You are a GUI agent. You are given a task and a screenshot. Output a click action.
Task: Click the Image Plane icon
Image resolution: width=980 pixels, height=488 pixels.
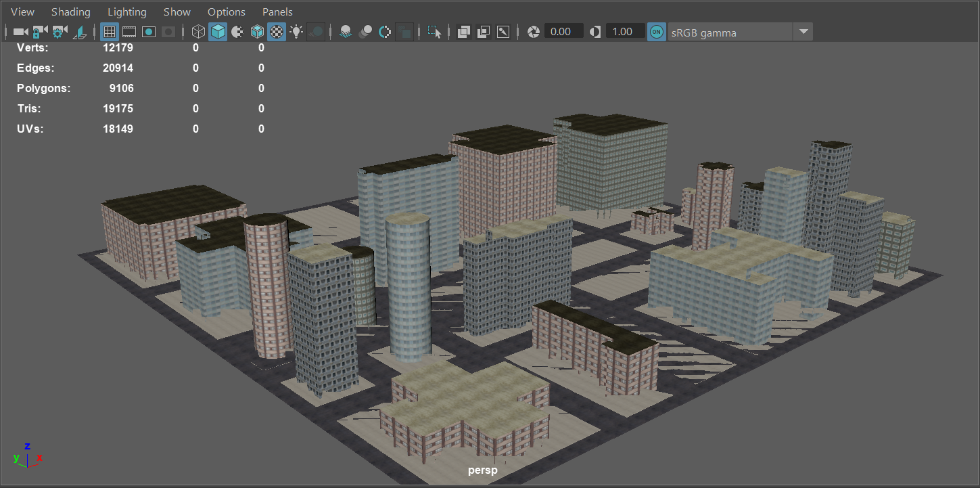(x=80, y=32)
